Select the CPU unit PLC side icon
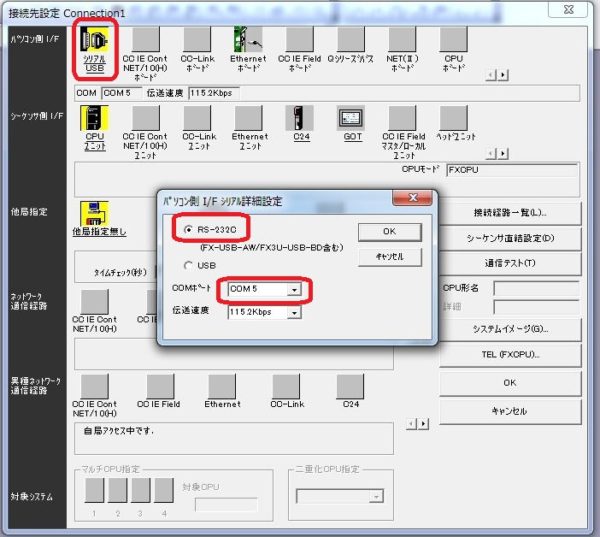The width and height of the screenshot is (600, 537). click(95, 118)
